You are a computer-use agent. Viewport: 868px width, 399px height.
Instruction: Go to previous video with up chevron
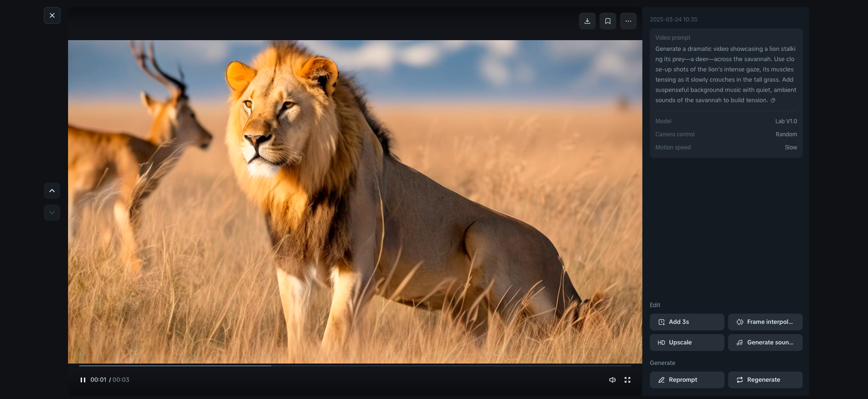point(52,190)
